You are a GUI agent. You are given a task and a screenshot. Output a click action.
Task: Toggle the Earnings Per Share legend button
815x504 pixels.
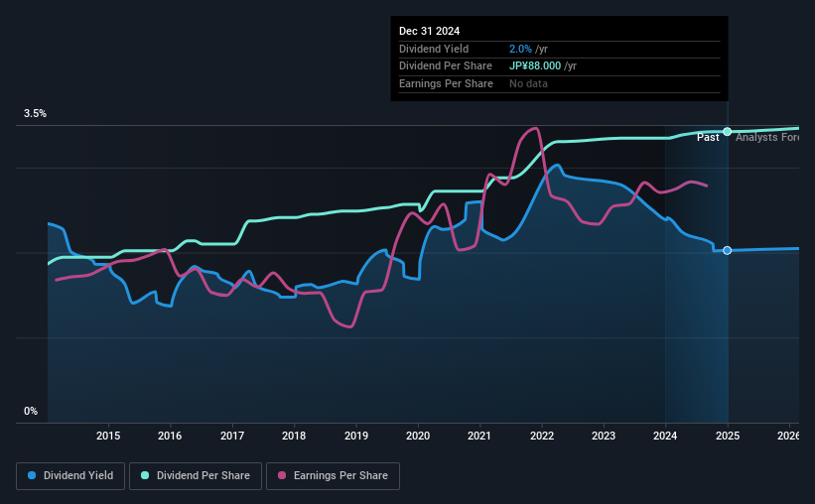click(x=333, y=476)
